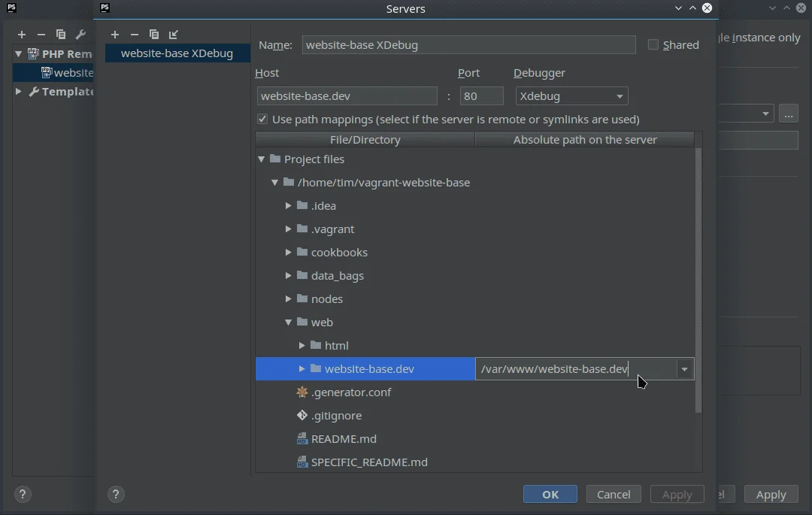Add a new server with the plus icon
812x515 pixels.
click(115, 35)
